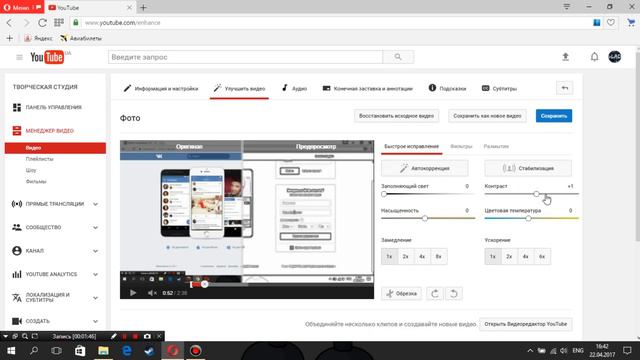Open Субтитры tab
Image resolution: width=640 pixels, height=360 pixels.
(500, 88)
